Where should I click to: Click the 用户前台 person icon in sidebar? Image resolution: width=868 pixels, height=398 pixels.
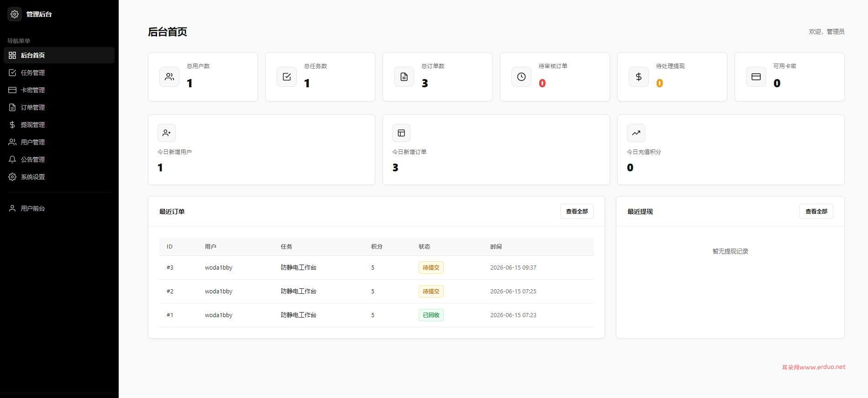tap(12, 208)
